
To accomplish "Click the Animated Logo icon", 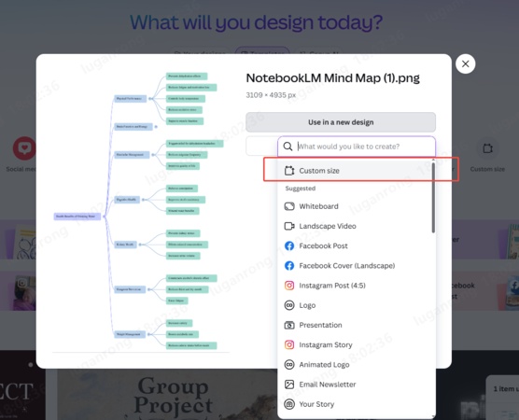I will (x=289, y=364).
